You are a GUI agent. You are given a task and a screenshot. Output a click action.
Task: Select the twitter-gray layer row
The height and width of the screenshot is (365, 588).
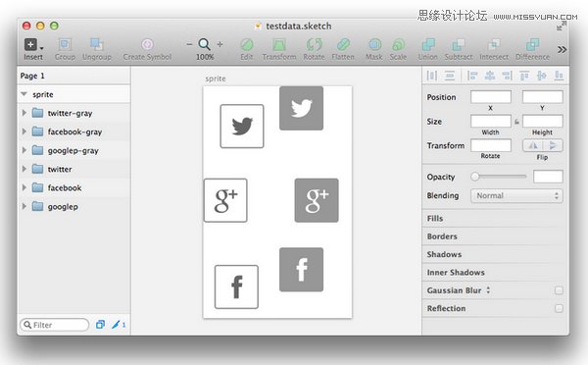click(x=74, y=113)
